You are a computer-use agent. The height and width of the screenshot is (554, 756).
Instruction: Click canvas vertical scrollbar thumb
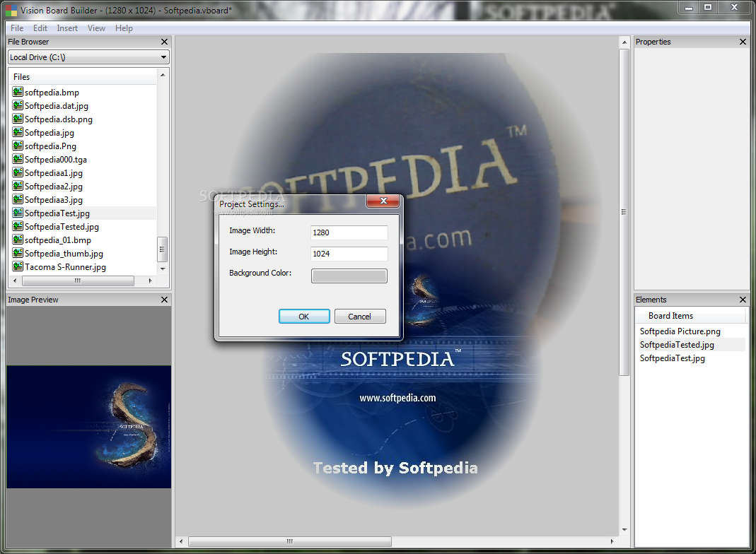(x=624, y=212)
